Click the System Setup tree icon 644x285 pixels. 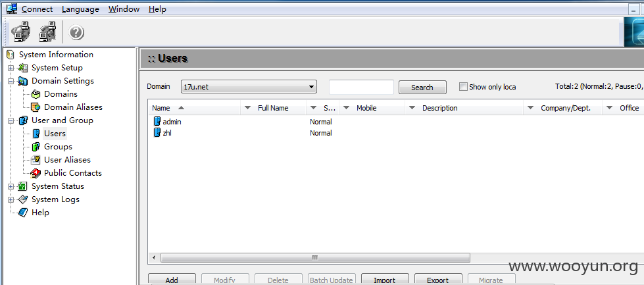[x=23, y=68]
